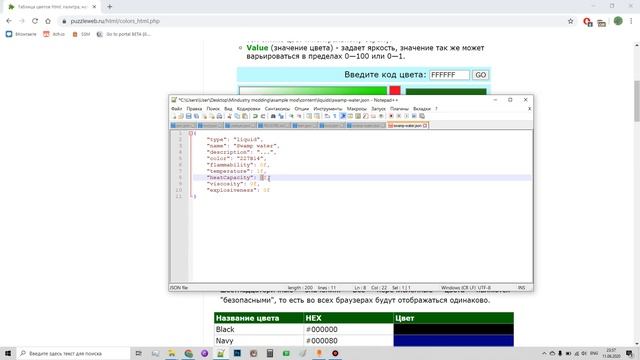This screenshot has height=360, width=640.
Task: Click the "explosiveness" line in editor
Action: [x=238, y=190]
